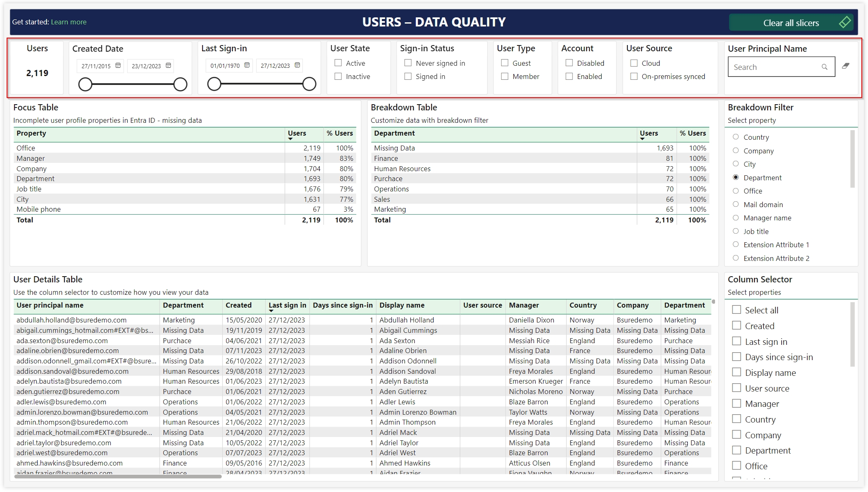This screenshot has width=868, height=492.
Task: Open calendar picker for Last Sign-in end
Action: tap(297, 65)
